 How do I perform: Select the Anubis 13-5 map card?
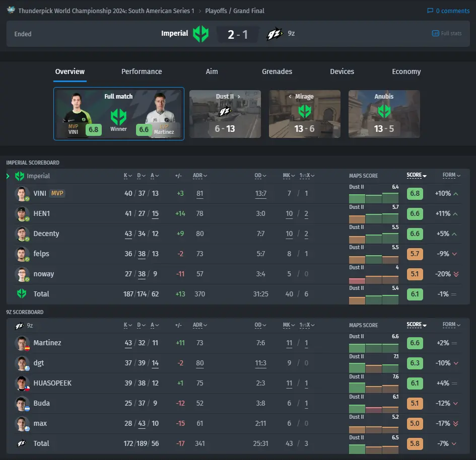384,114
